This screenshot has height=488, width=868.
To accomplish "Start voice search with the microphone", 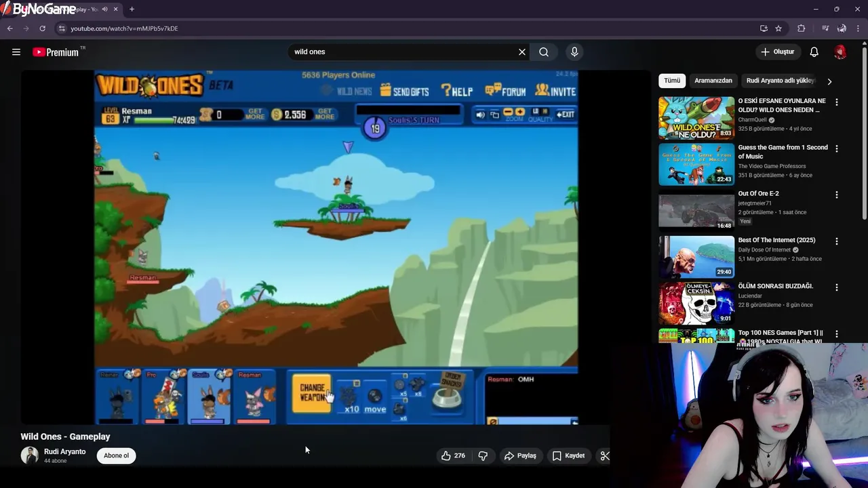I will pos(574,52).
